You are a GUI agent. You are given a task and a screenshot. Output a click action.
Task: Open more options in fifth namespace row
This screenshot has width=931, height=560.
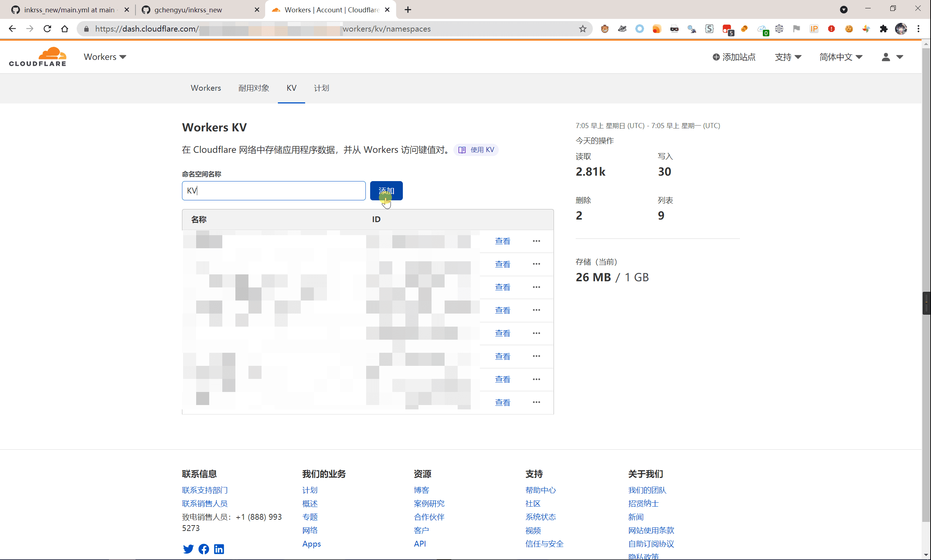(536, 333)
